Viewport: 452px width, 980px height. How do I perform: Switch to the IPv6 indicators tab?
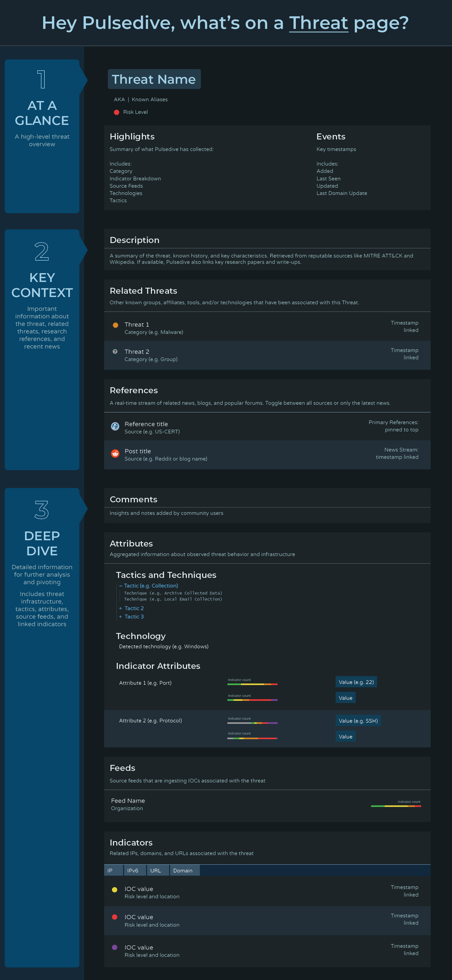(135, 870)
